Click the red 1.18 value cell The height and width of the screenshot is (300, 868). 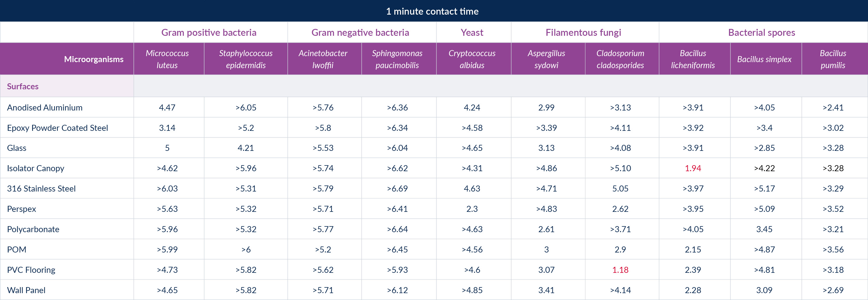[620, 270]
